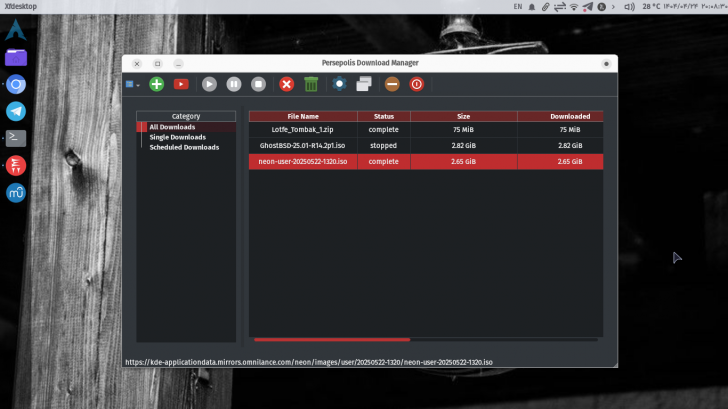The width and height of the screenshot is (728, 409).
Task: Delete file with green trash icon
Action: tap(311, 84)
